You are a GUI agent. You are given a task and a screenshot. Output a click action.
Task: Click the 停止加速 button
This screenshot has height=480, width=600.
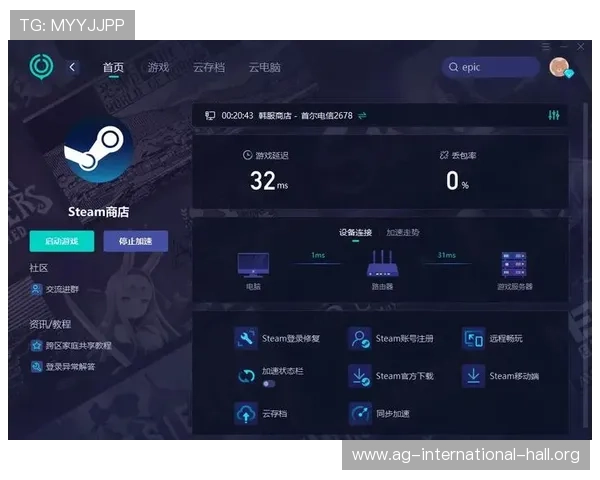point(135,241)
